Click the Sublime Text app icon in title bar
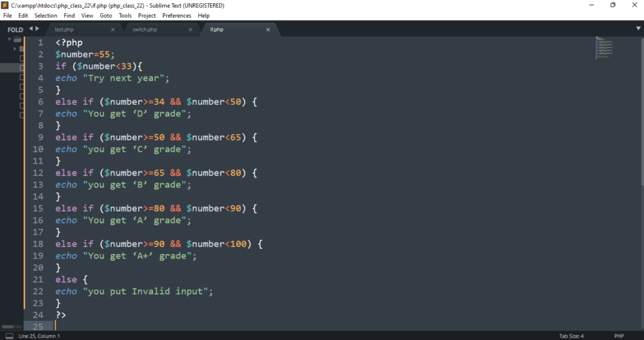The image size is (644, 340). 6,5
